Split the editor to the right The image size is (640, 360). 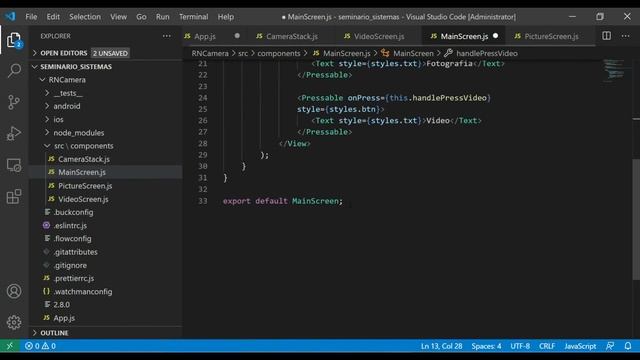607,36
